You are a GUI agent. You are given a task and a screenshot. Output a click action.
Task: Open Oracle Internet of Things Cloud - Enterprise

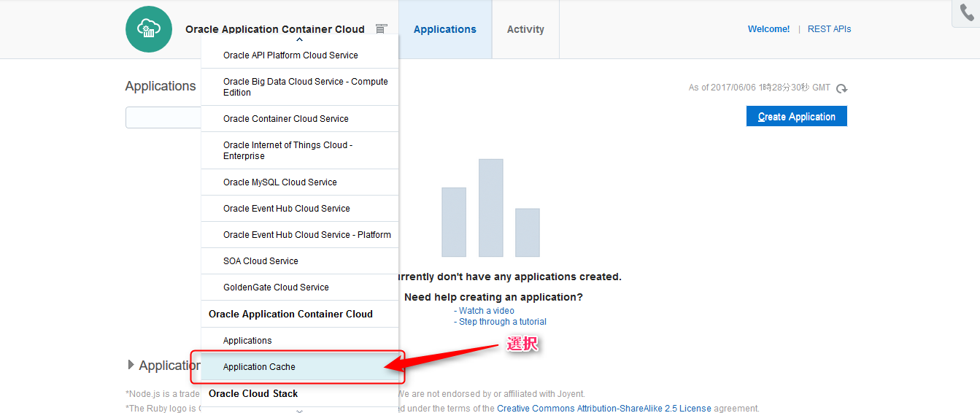tap(300, 150)
